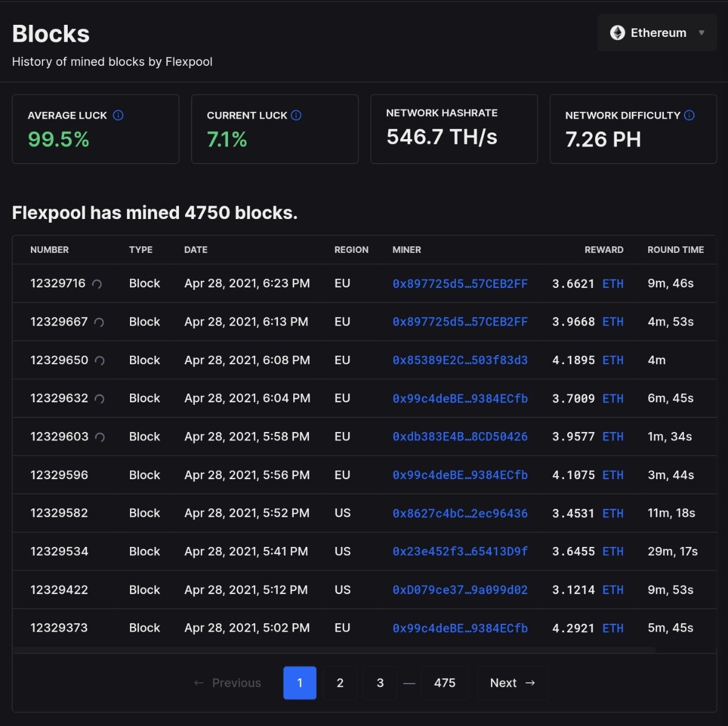This screenshot has height=726, width=728.
Task: Open miner link 0xD079ce37…9a099d02
Action: pos(460,590)
